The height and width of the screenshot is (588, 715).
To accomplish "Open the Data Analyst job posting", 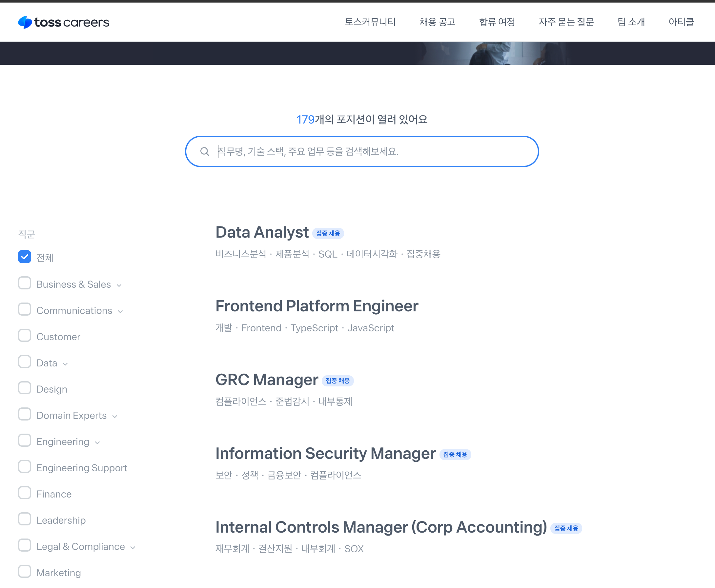I will [x=262, y=232].
